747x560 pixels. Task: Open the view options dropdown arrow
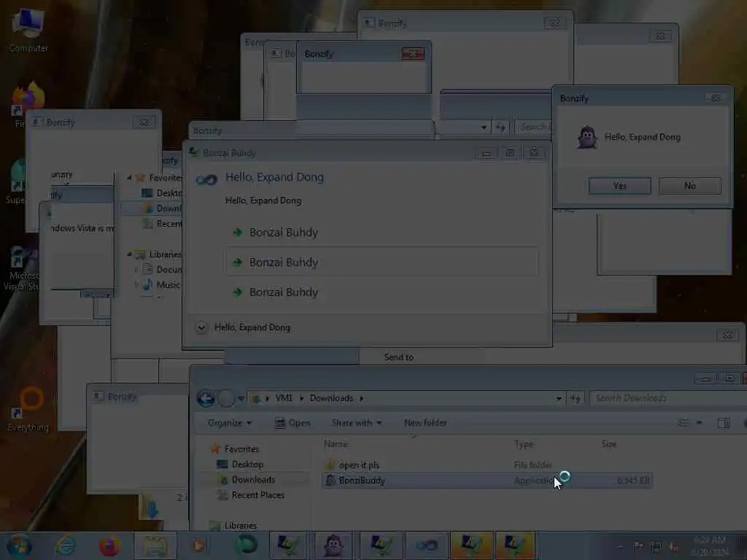699,423
